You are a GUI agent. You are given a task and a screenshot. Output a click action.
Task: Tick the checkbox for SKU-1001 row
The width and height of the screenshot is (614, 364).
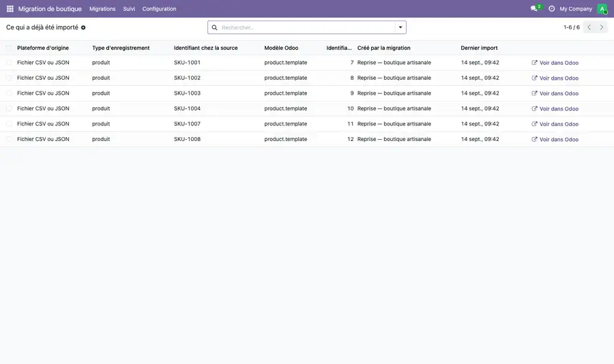(x=9, y=63)
